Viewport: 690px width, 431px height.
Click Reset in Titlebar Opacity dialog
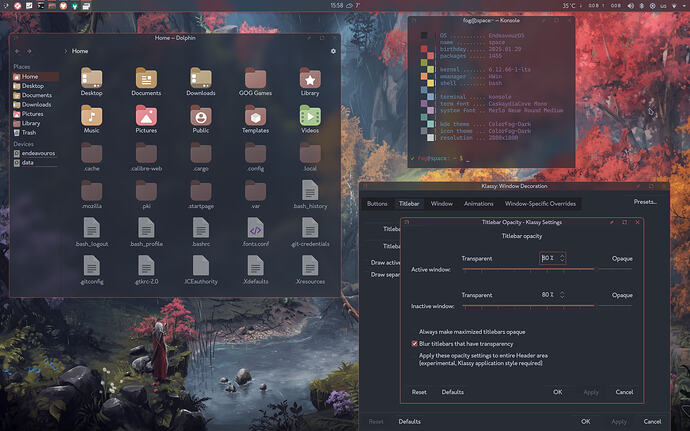(419, 392)
